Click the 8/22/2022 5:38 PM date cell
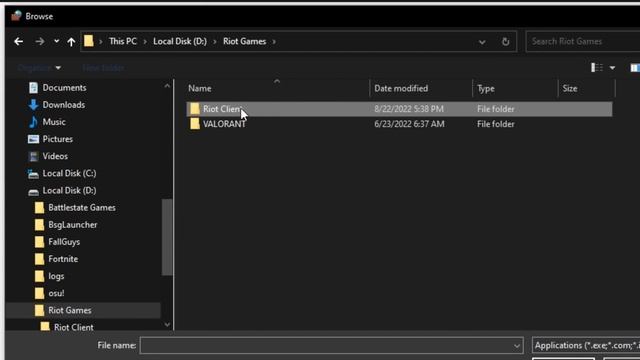This screenshot has width=640, height=360. [409, 109]
